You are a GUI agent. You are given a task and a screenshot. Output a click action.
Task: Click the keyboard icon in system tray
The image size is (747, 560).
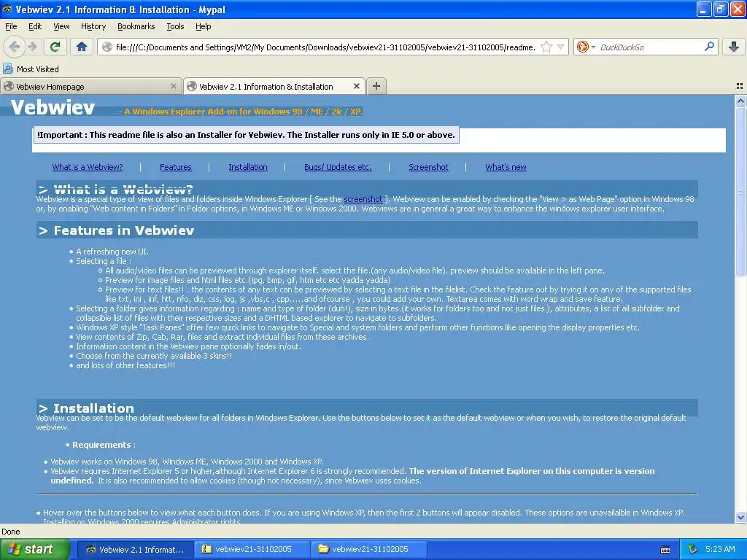point(665,550)
